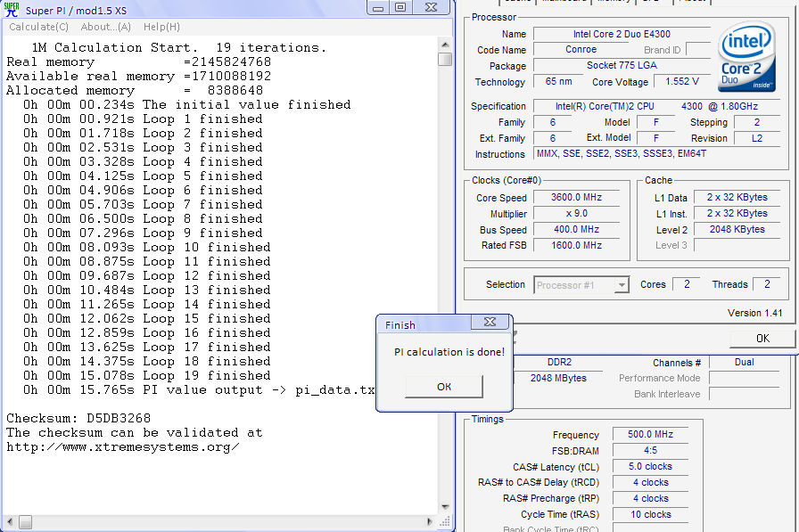The height and width of the screenshot is (532, 799).
Task: Click the Core Speed value 3600.0 MHz
Action: pos(576,198)
